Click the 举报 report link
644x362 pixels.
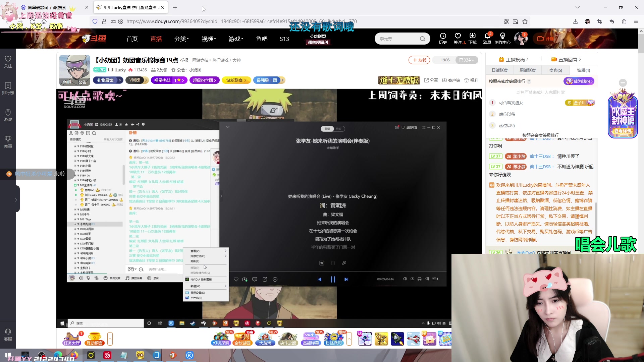click(184, 60)
